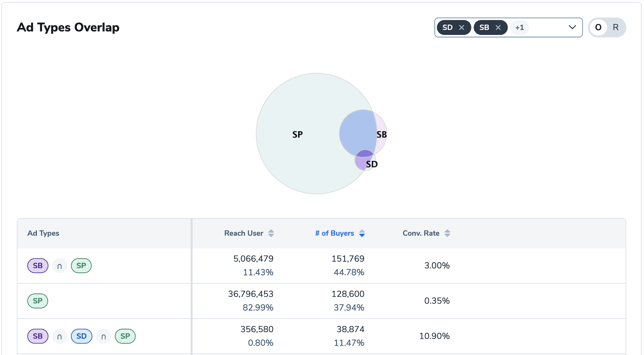The image size is (644, 355).
Task: Click the Conv. Rate column header
Action: pos(421,233)
